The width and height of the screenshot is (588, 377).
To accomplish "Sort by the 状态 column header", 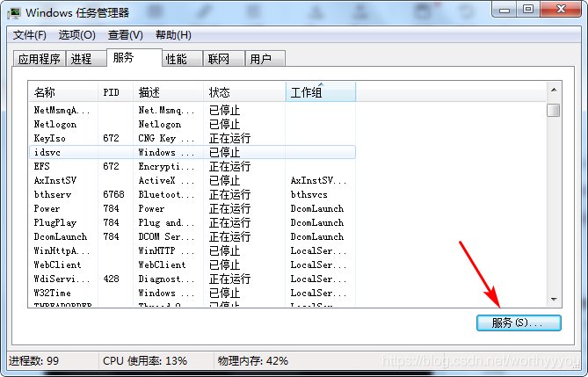I will (x=244, y=92).
